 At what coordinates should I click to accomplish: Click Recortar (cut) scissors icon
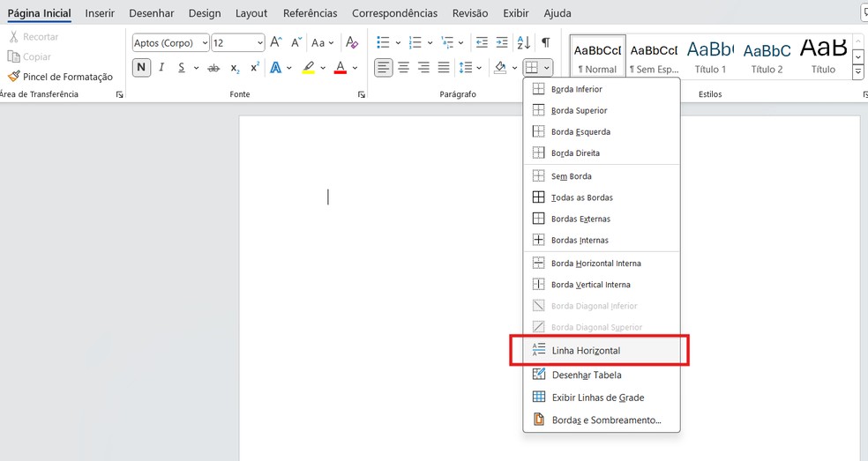point(14,36)
